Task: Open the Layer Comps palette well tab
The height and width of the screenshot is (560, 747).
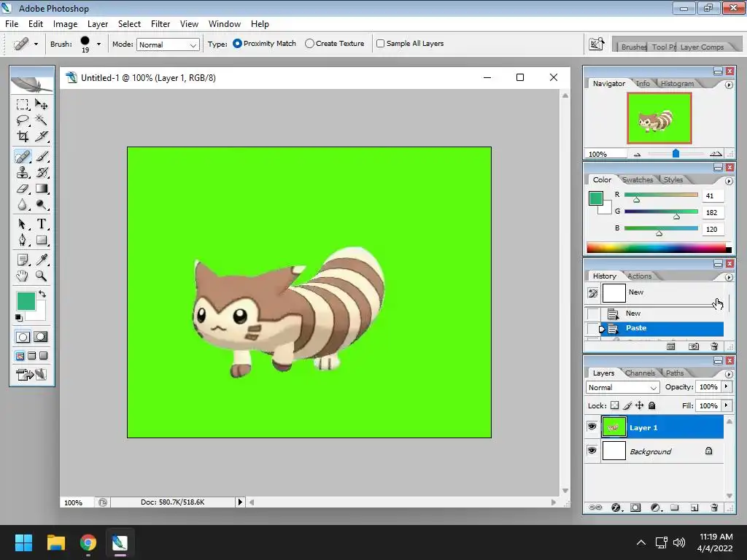Action: pyautogui.click(x=702, y=47)
